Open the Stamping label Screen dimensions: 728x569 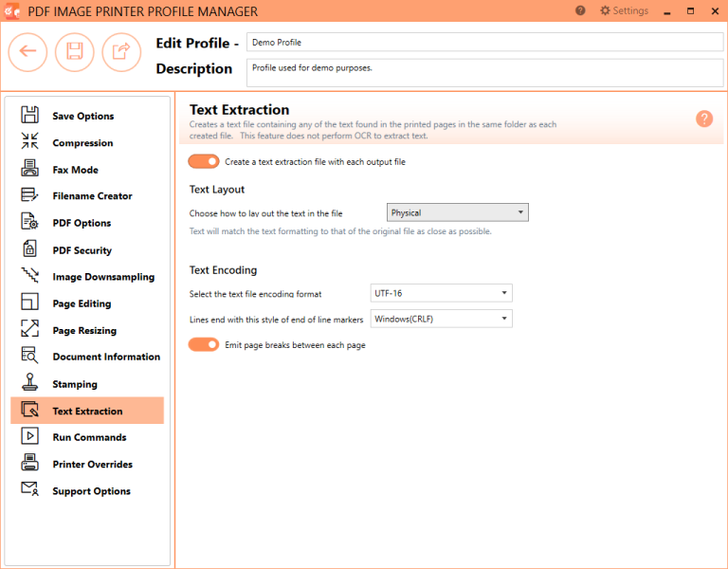[x=75, y=385]
